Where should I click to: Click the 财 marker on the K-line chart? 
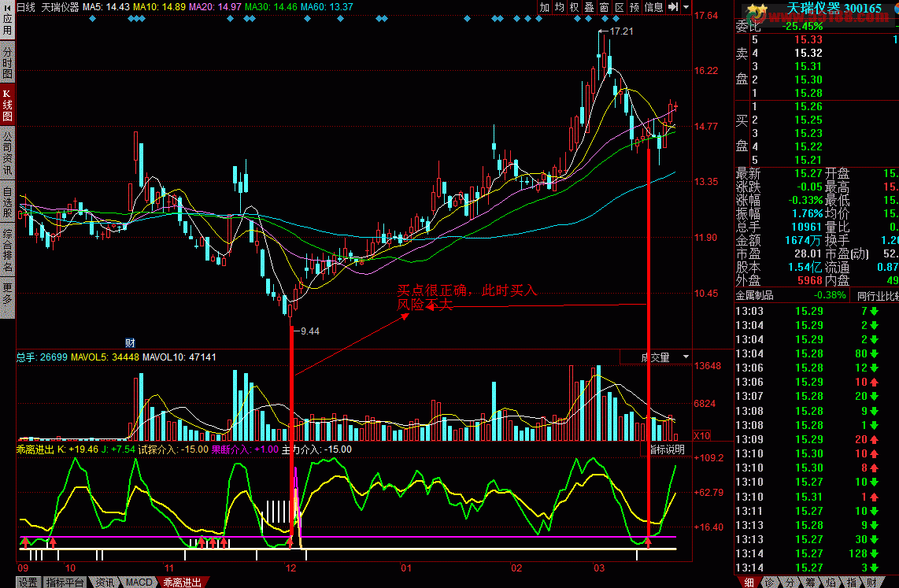[x=130, y=342]
